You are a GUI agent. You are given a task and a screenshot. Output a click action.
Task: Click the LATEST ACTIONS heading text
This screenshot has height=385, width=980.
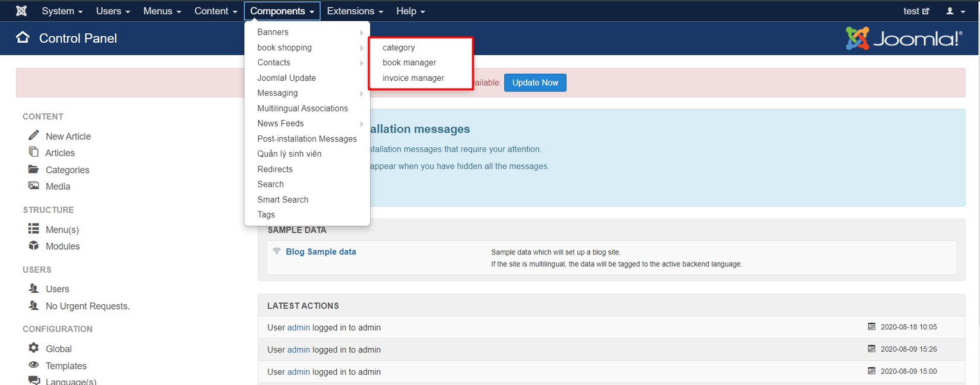pyautogui.click(x=303, y=305)
